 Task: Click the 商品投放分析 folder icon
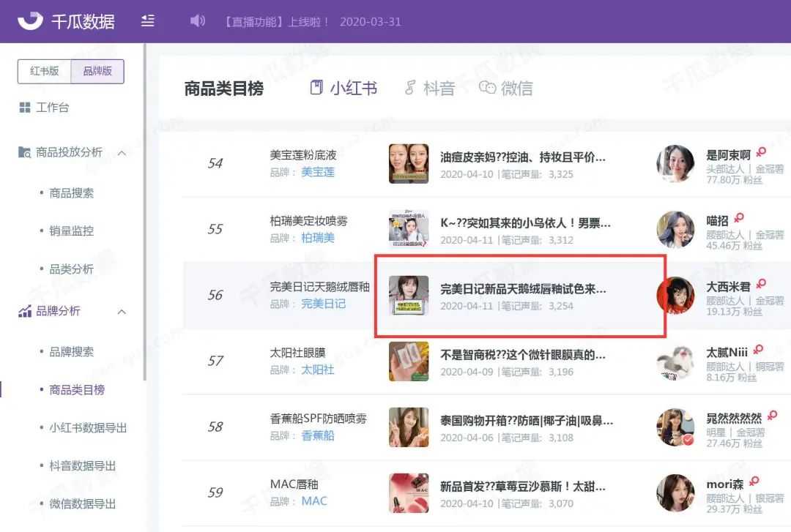[24, 151]
